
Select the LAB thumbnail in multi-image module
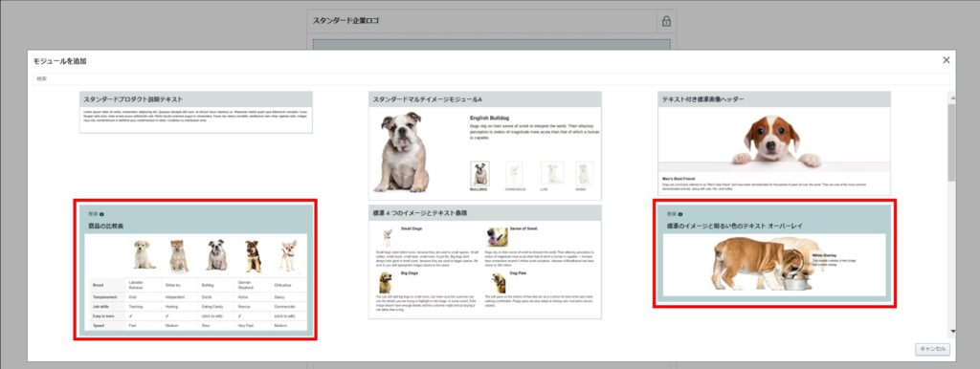click(552, 174)
